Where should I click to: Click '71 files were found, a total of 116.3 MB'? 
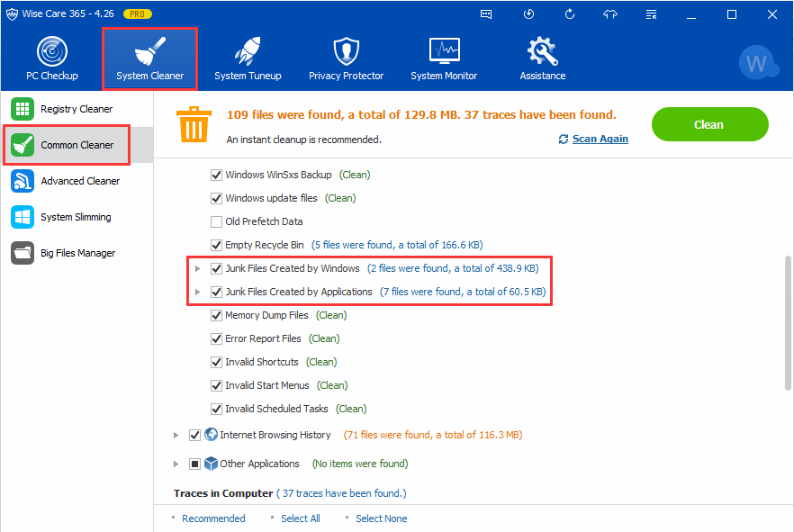click(x=433, y=435)
